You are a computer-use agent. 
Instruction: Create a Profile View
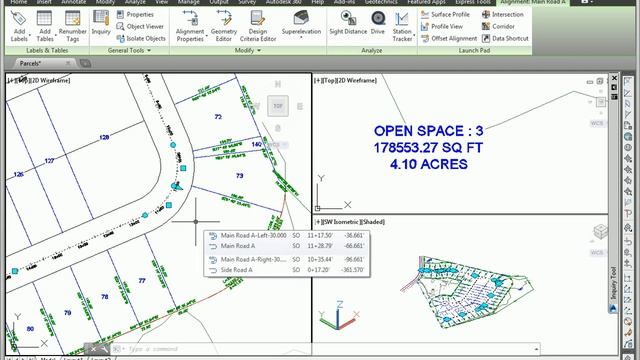442,27
